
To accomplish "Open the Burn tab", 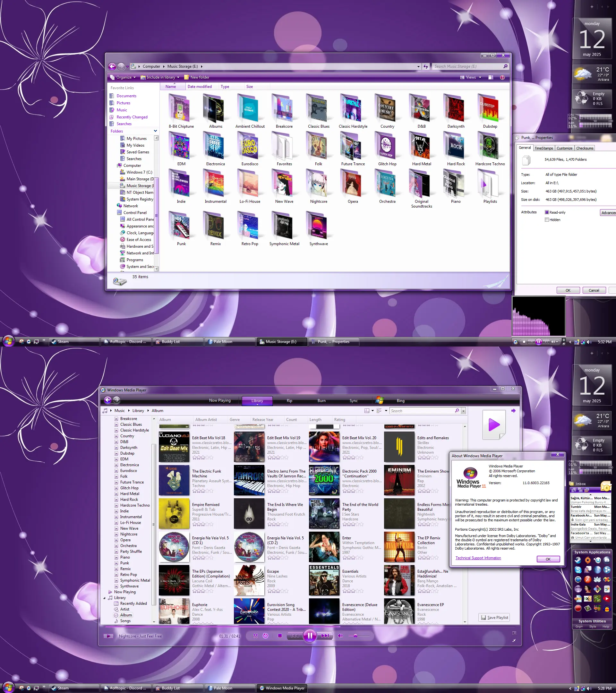I will (321, 400).
